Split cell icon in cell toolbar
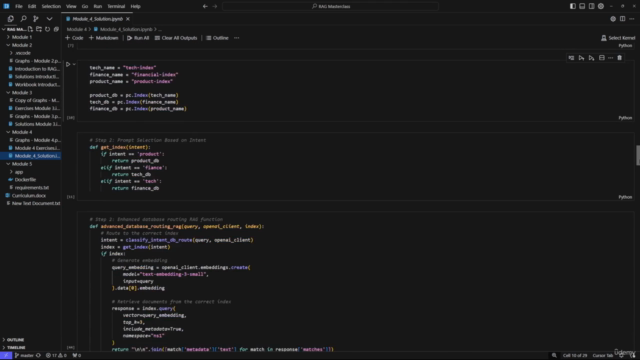 (x=602, y=58)
